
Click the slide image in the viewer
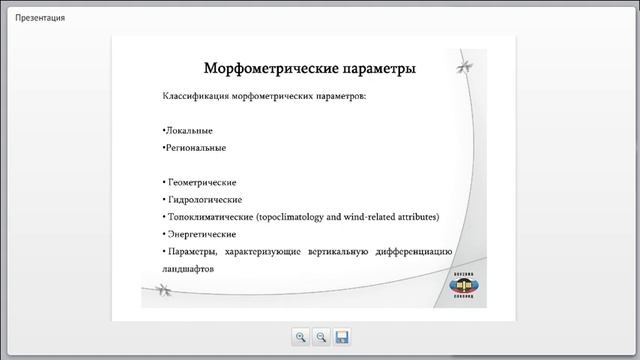pyautogui.click(x=313, y=178)
